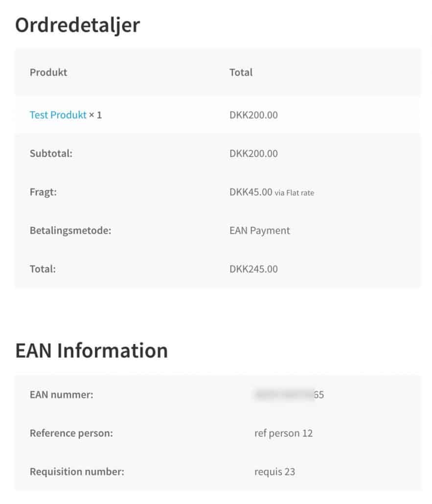Click the Reference person label

(71, 433)
